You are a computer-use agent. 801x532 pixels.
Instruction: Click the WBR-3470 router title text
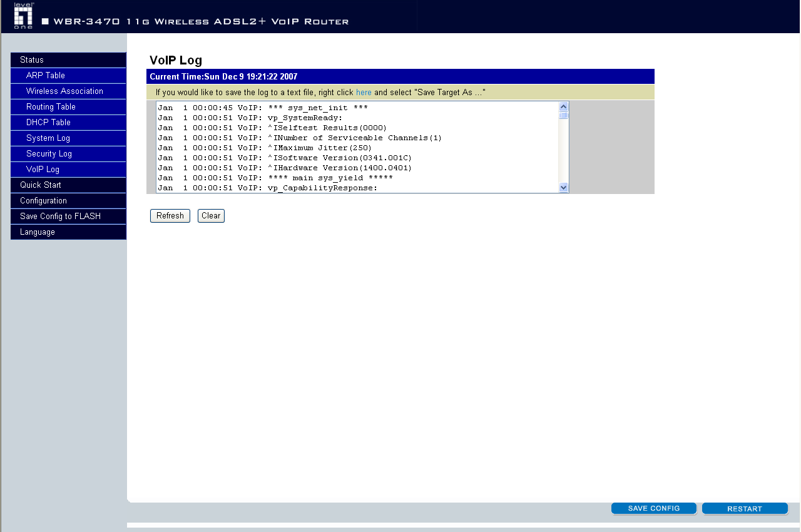tap(201, 22)
